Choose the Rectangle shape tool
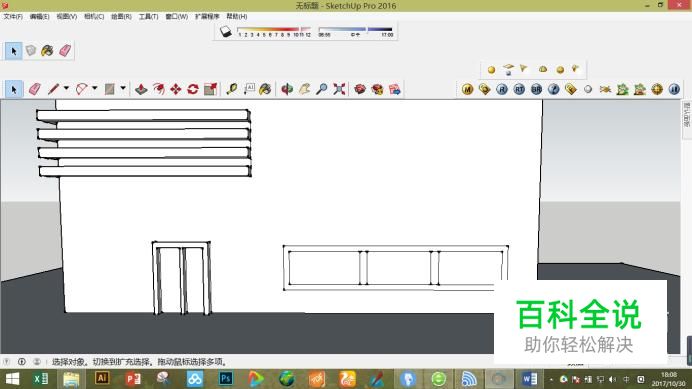This screenshot has width=692, height=389. pyautogui.click(x=110, y=89)
